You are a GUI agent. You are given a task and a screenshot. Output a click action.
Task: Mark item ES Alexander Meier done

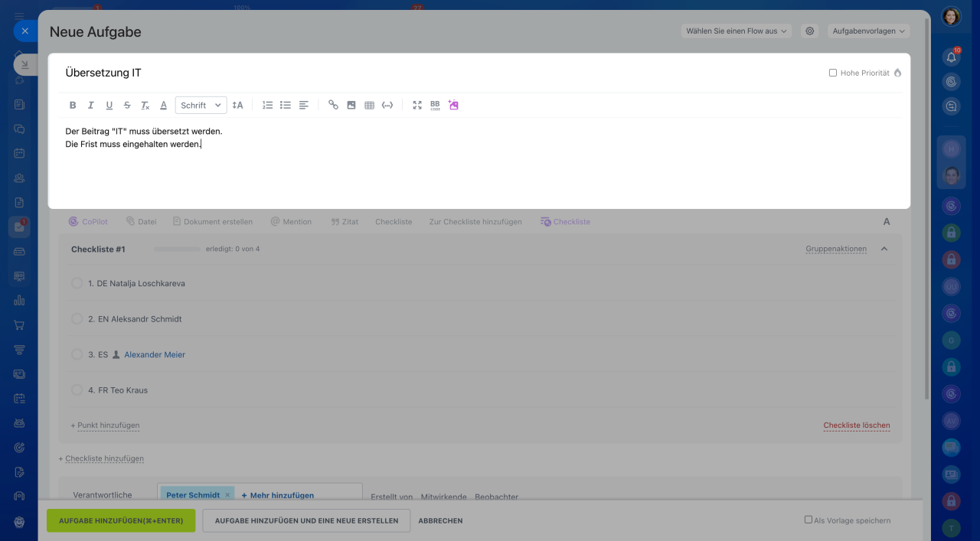77,354
